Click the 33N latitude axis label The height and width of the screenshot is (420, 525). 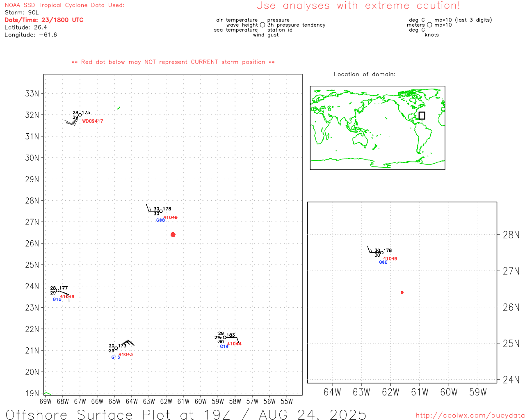point(32,94)
